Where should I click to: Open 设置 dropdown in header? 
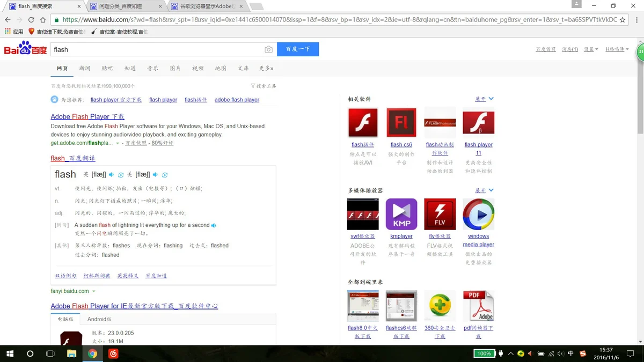coord(591,49)
